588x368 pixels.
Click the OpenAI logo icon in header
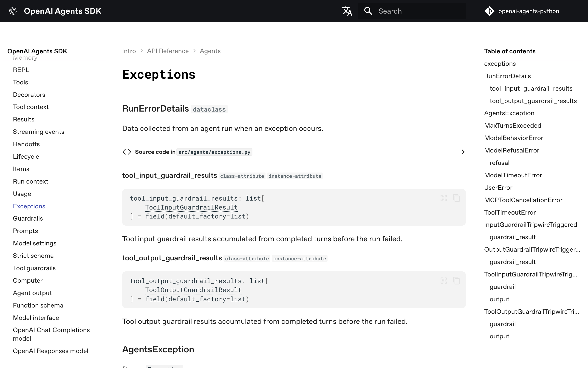coord(13,11)
